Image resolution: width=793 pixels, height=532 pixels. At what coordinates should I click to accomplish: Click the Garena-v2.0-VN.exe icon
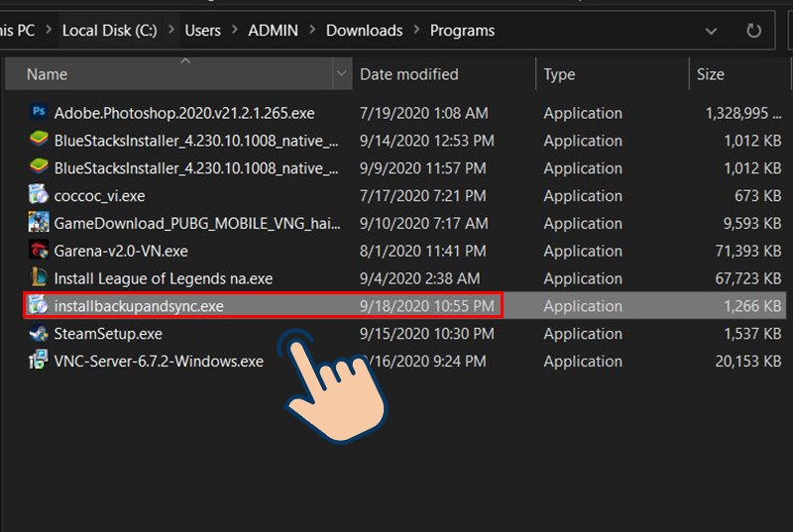39,250
